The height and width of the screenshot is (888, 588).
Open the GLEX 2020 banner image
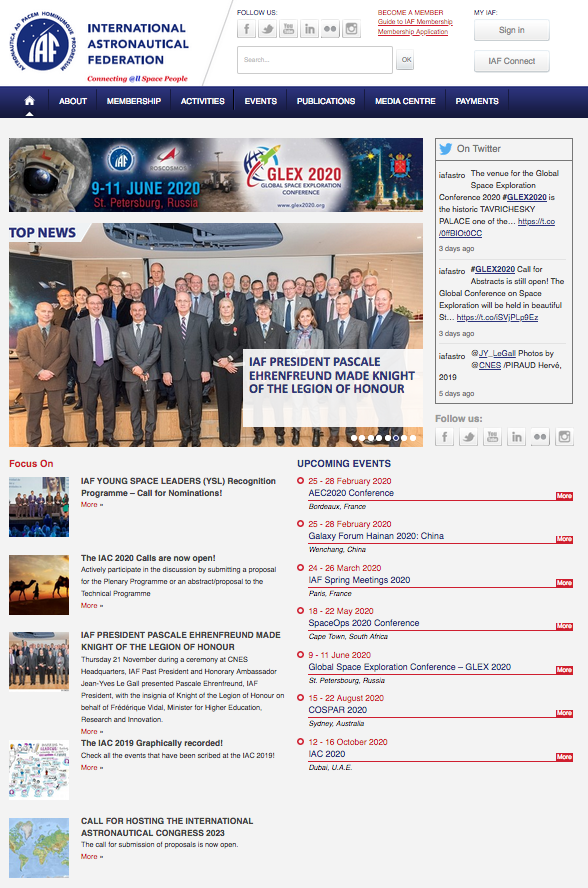point(216,175)
